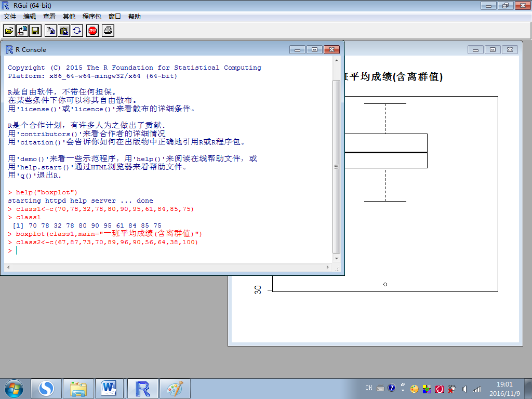
Task: Click the keyboard icon in system tray
Action: 380,388
